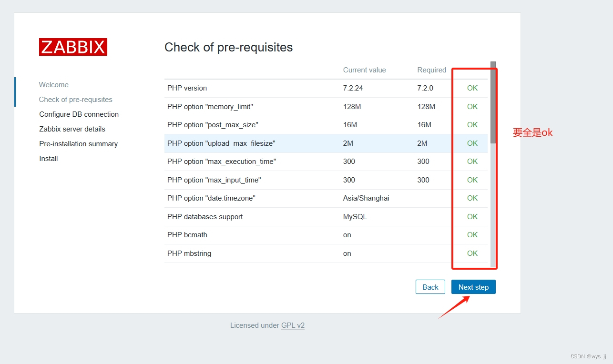This screenshot has height=364, width=613.
Task: Click OK status in databases support row
Action: (x=472, y=217)
